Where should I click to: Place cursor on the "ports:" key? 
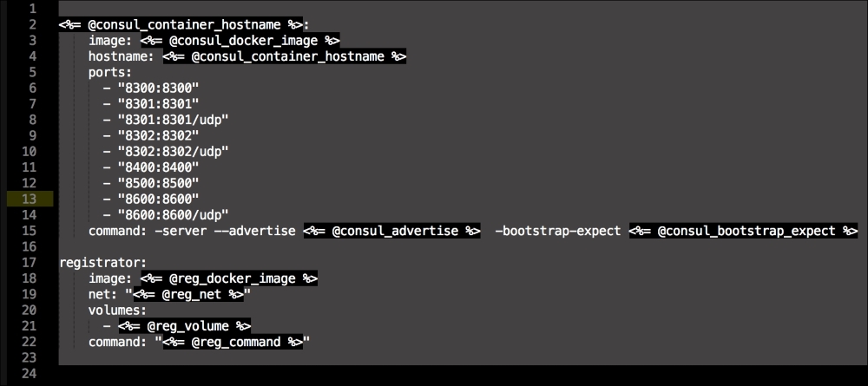(x=110, y=72)
